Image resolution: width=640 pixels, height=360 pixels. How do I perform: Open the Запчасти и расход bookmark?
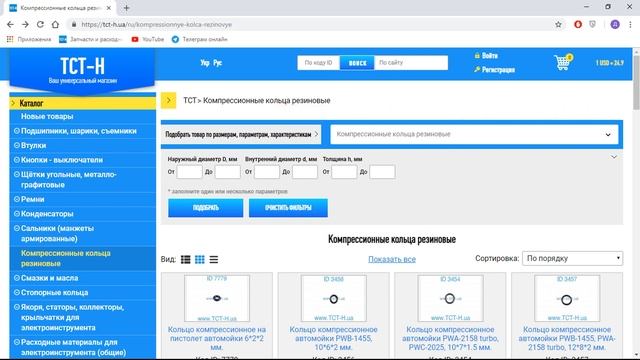[91, 39]
